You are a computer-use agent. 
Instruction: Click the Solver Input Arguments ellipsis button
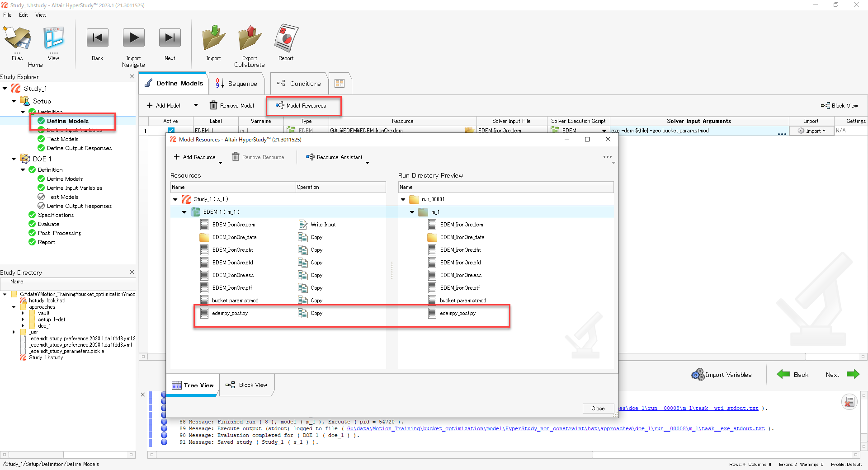(782, 134)
